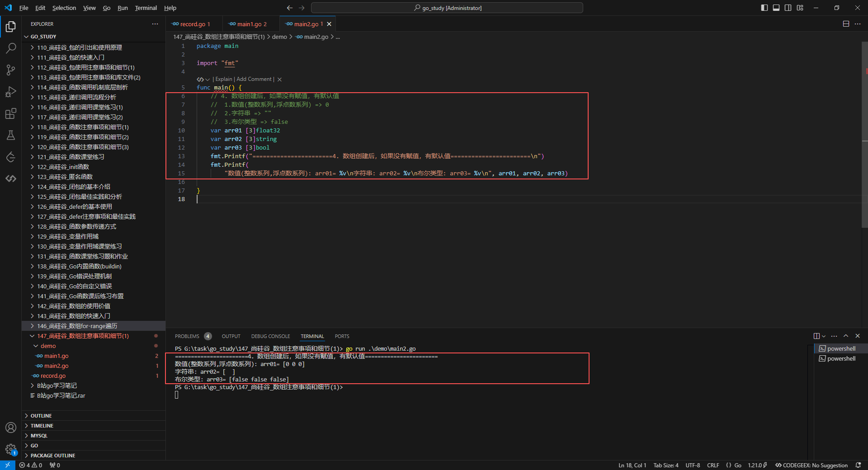Switch to the DEBUG CONSOLE tab

[x=270, y=336]
